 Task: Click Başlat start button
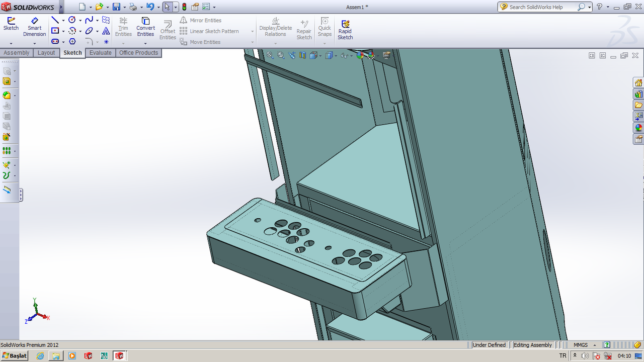tap(15, 355)
